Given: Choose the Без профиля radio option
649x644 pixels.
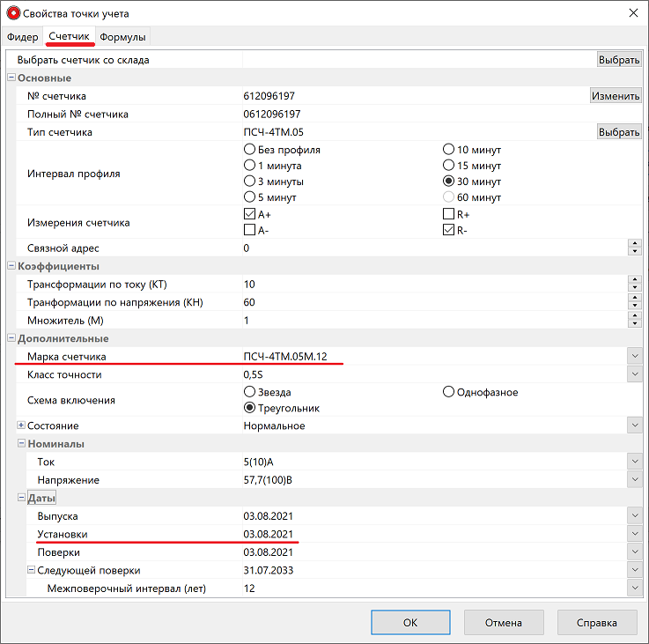Looking at the screenshot, I should click(x=250, y=150).
